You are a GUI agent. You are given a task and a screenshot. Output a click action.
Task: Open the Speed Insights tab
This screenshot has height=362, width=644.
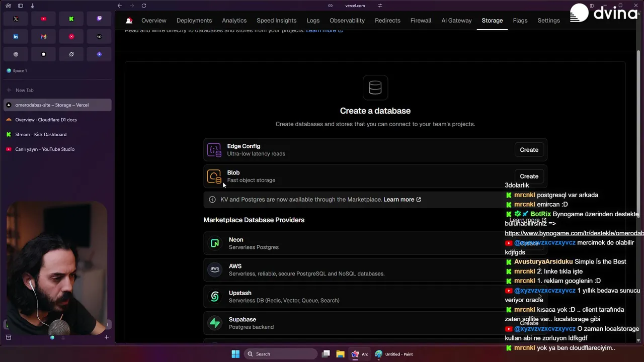coord(276,21)
